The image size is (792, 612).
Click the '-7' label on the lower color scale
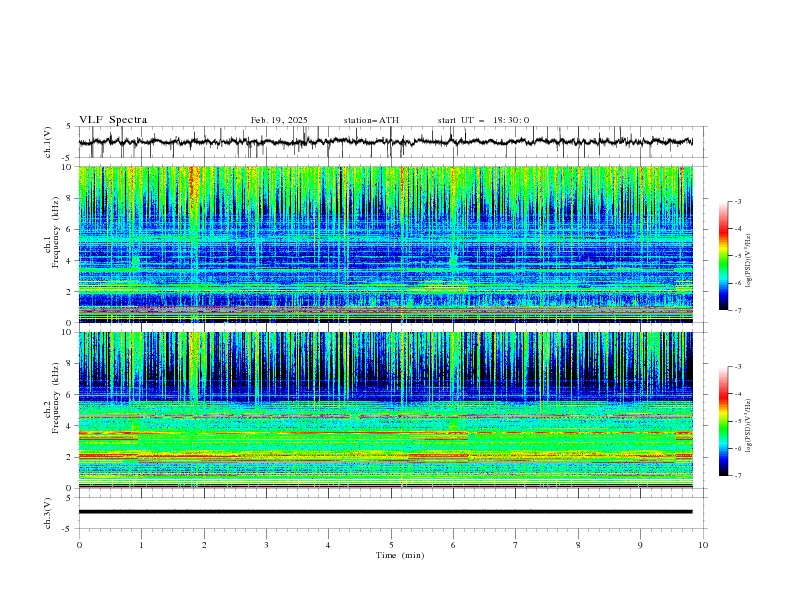737,476
